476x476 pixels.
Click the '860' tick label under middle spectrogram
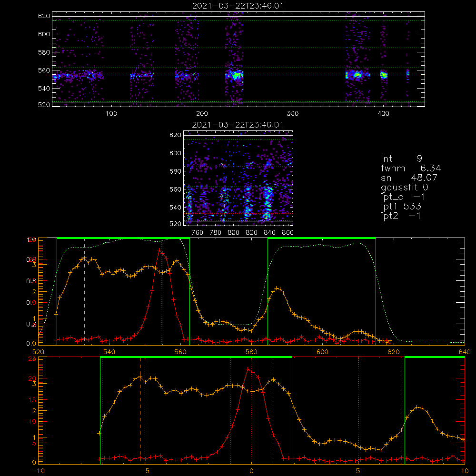[x=288, y=232]
